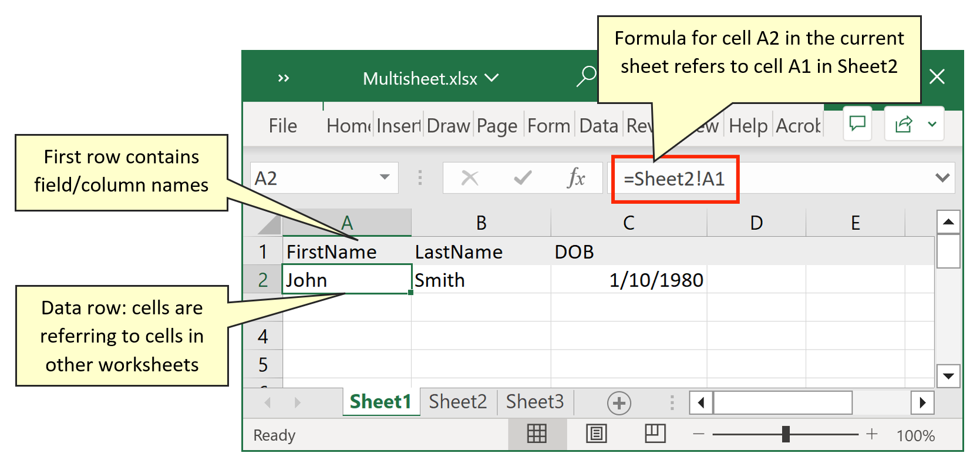Select column C header
The width and height of the screenshot is (980, 473).
click(x=629, y=223)
